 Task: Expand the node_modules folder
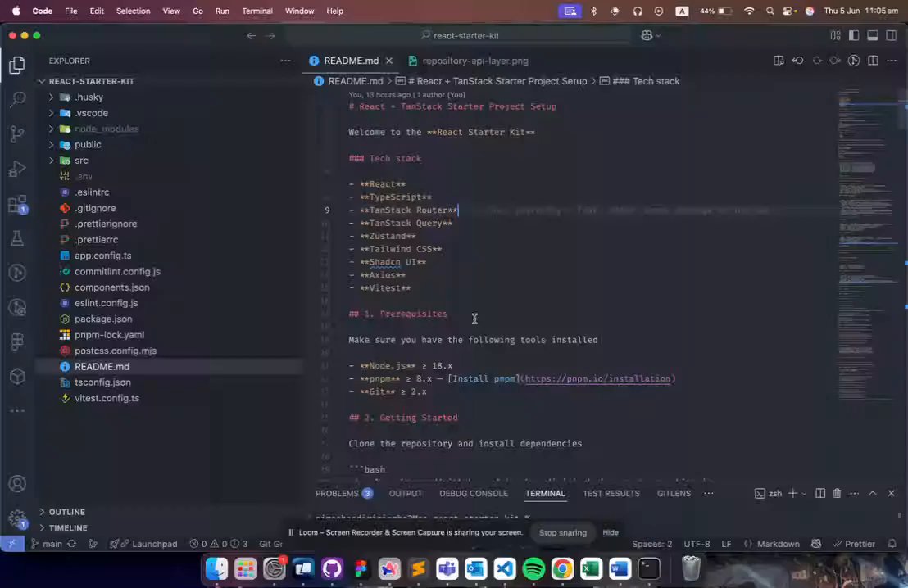click(51, 129)
